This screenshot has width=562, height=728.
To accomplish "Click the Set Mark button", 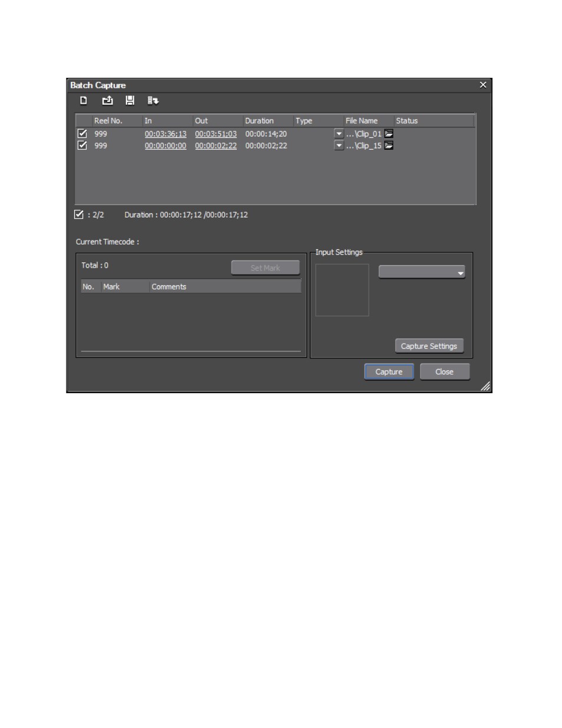I will 265,268.
